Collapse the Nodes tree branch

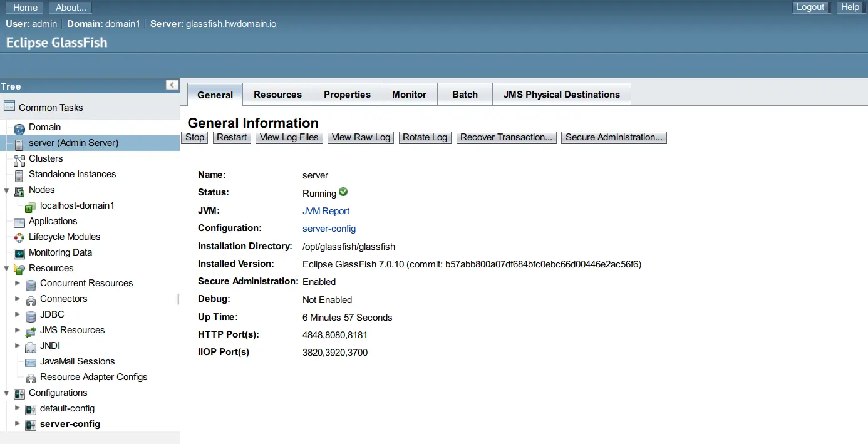coord(6,190)
